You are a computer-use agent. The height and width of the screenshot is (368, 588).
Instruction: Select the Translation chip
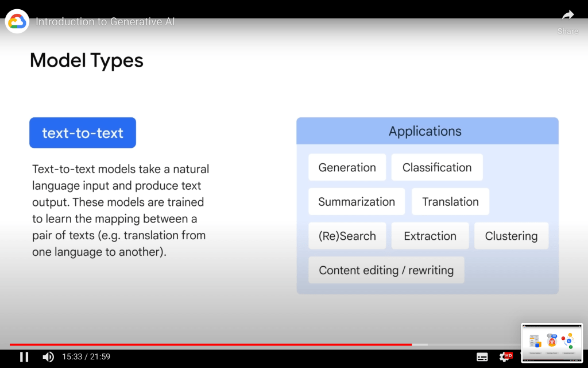(x=450, y=202)
